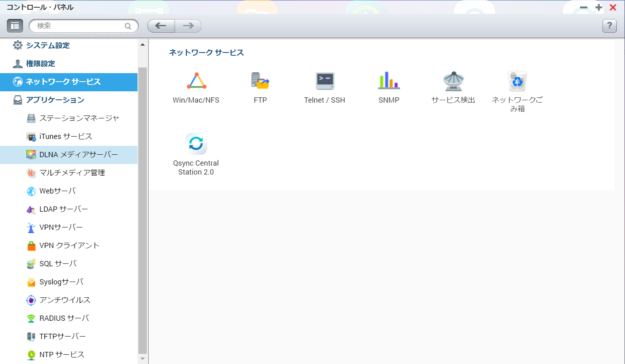Viewport: 625px width, 364px height.
Task: Click the SQL サーバ database icon
Action: (x=31, y=264)
